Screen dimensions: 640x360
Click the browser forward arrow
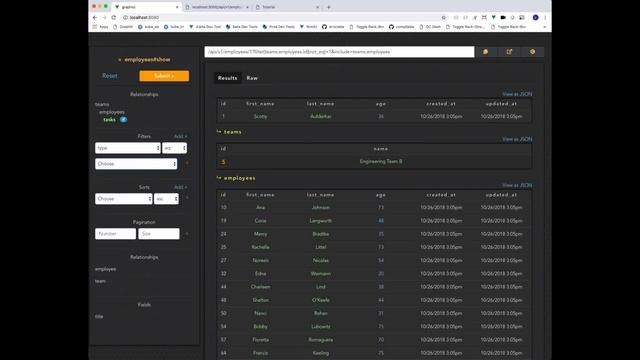point(104,18)
